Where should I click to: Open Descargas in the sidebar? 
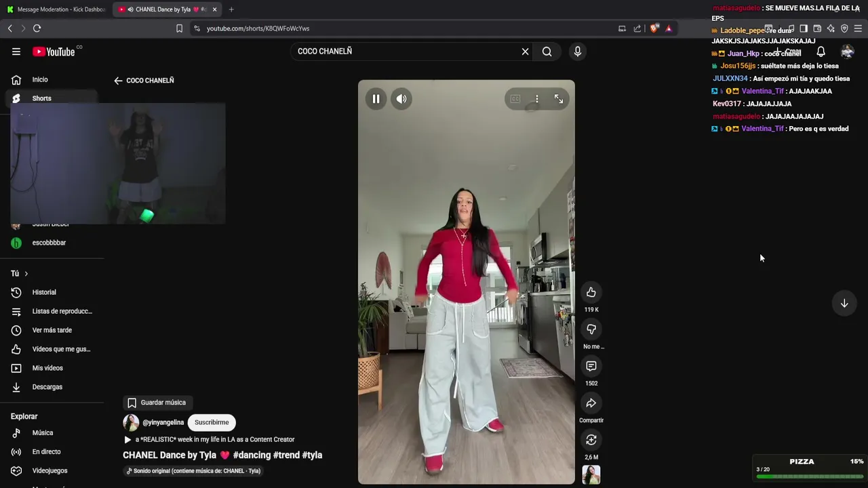pyautogui.click(x=52, y=387)
